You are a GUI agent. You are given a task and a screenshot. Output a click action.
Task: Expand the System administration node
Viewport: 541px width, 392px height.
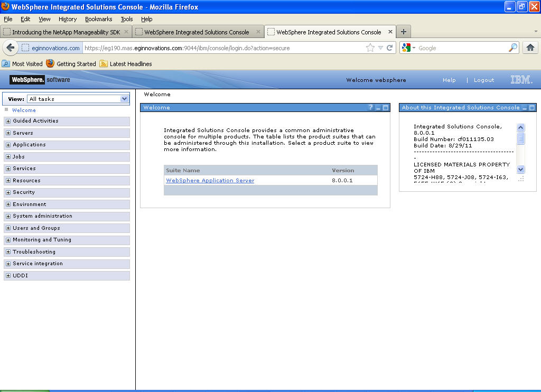pyautogui.click(x=8, y=217)
